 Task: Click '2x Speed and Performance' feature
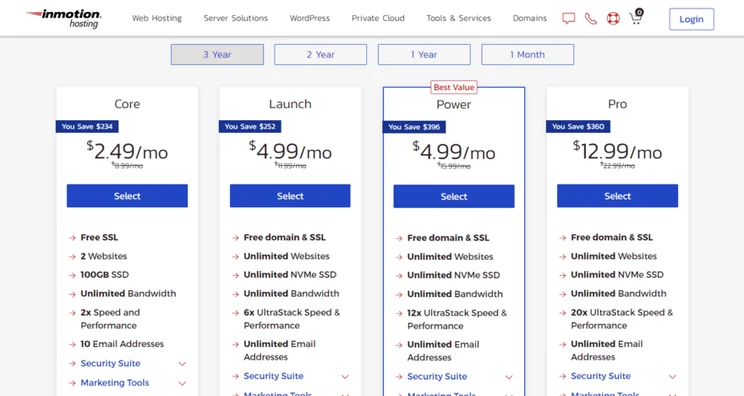[x=110, y=319]
